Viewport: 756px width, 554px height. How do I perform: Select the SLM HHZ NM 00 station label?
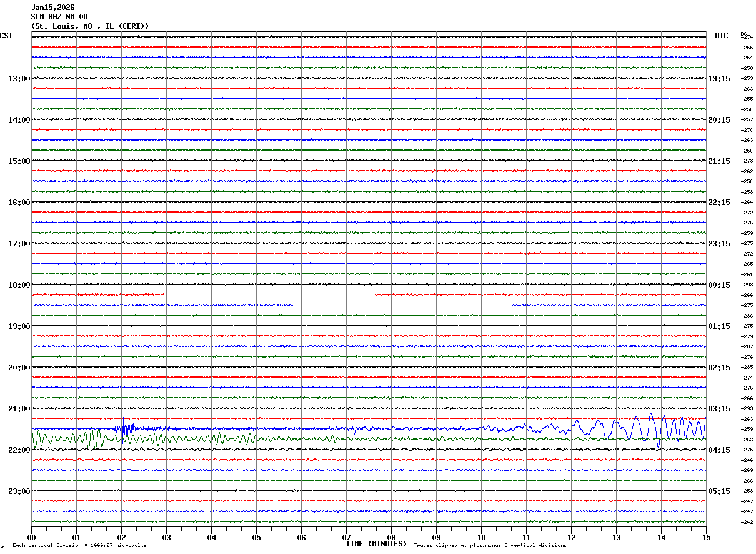pos(59,17)
